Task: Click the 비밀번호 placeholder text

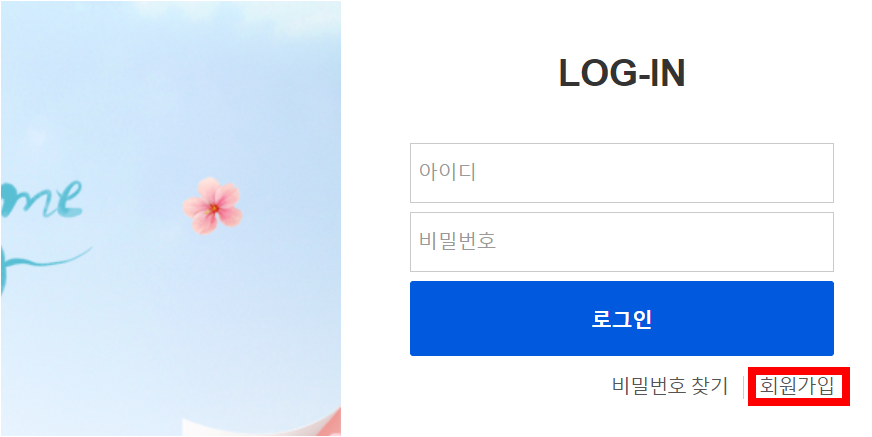Action: (457, 241)
